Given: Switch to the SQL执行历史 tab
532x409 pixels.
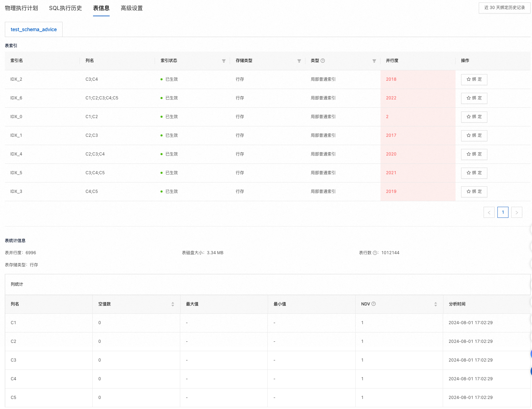Looking at the screenshot, I should (x=65, y=8).
